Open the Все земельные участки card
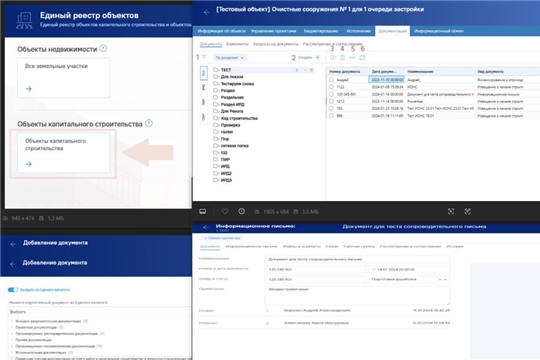This screenshot has height=360, width=540. pyautogui.click(x=63, y=78)
